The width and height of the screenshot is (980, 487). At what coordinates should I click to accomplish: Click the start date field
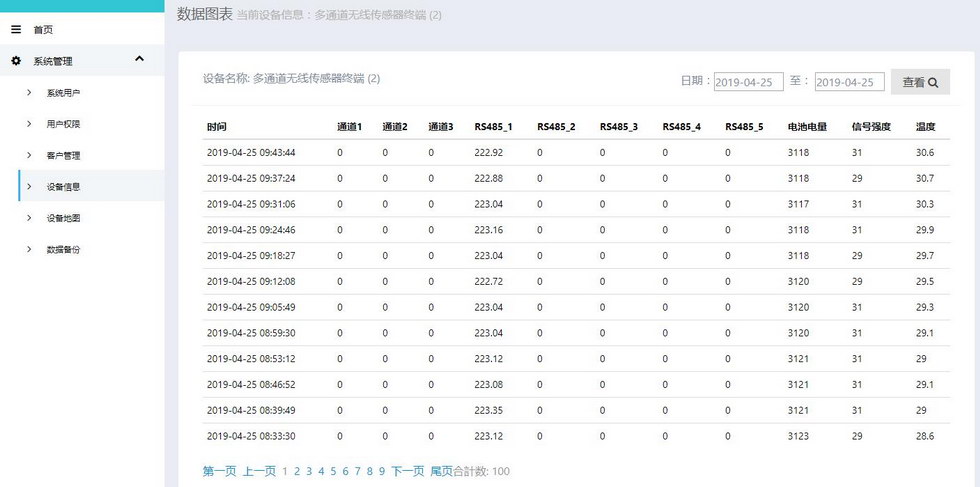point(748,82)
